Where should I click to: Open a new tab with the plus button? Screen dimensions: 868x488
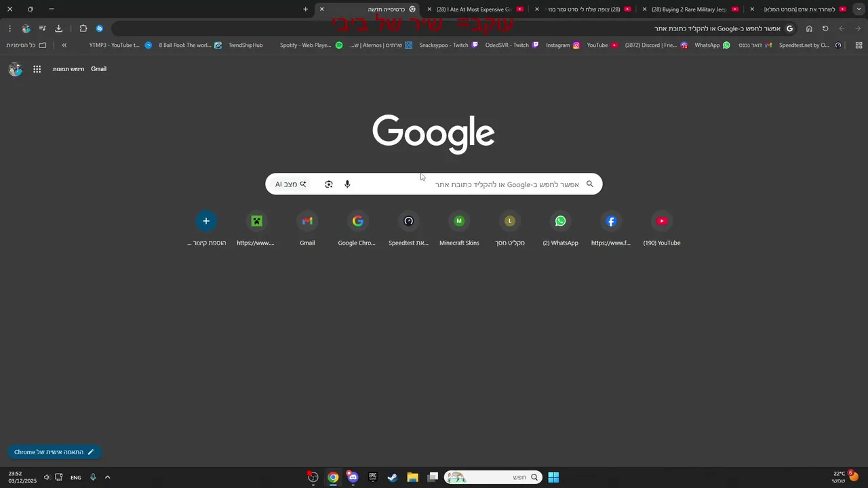[x=305, y=9]
